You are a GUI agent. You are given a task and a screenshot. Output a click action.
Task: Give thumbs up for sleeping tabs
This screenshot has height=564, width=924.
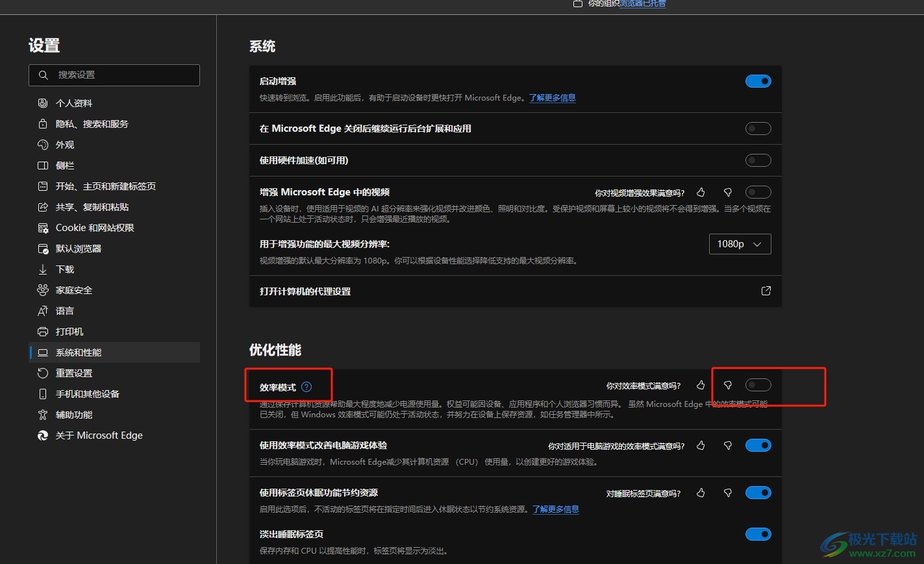[701, 493]
